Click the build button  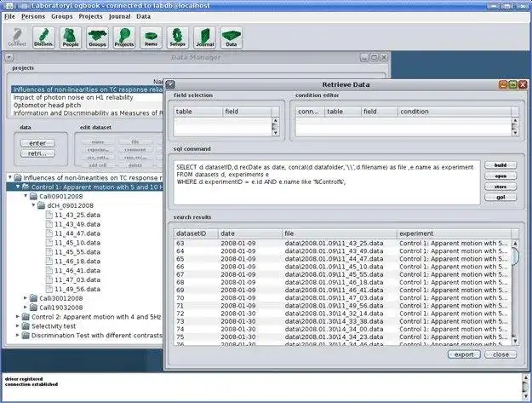[501, 165]
